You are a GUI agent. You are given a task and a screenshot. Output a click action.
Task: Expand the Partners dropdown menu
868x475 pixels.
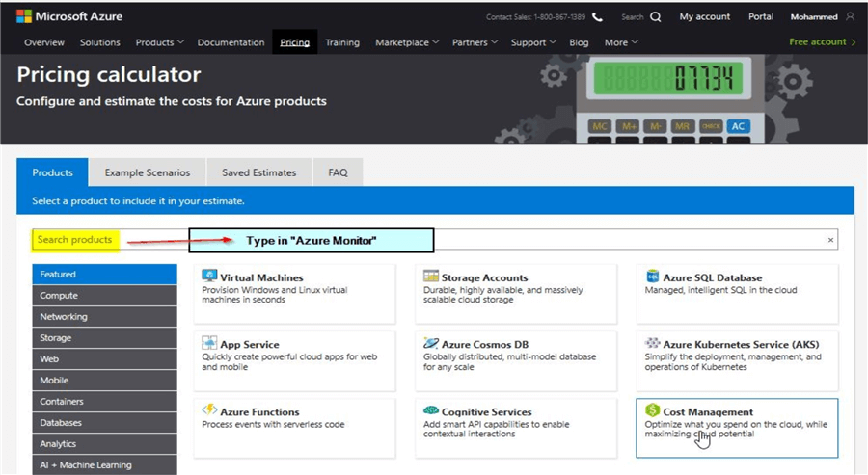point(475,42)
